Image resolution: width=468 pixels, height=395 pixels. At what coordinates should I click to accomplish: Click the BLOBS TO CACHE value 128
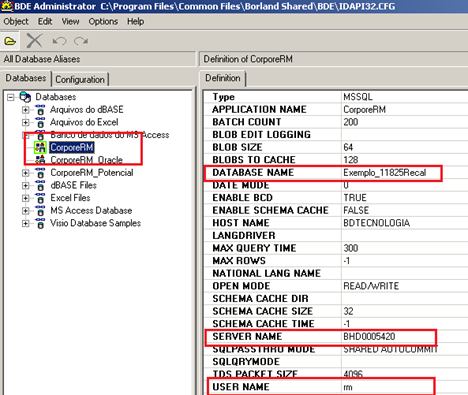(x=351, y=160)
